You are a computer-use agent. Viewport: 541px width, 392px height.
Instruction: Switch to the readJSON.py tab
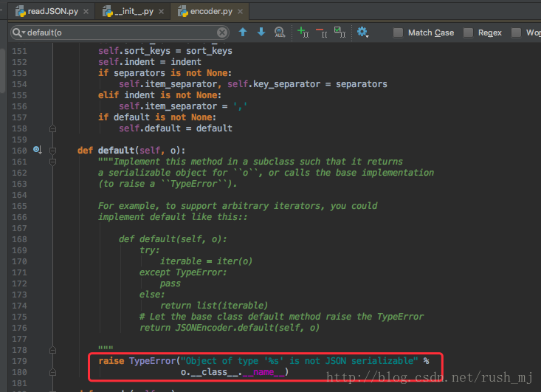coord(53,11)
